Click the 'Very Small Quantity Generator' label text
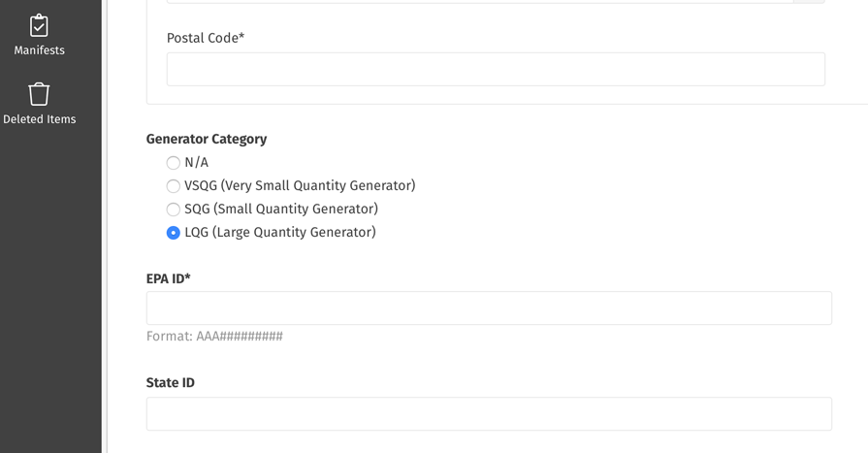The height and width of the screenshot is (453, 868). [318, 185]
